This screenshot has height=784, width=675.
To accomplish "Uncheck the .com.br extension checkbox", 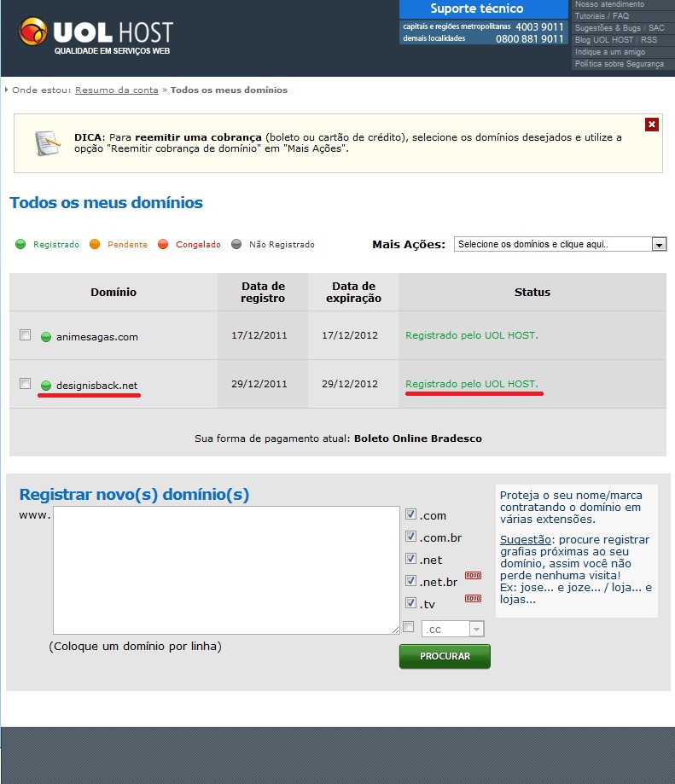I will (411, 537).
